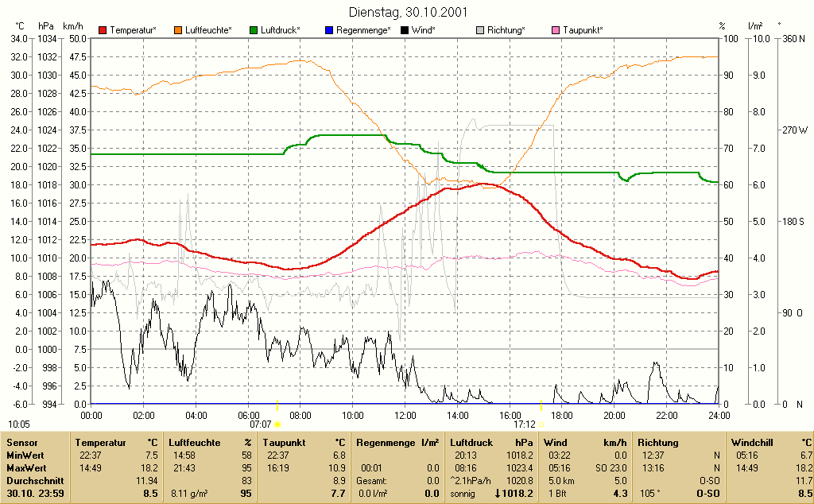
Task: Click the pink Taupunkt legend swatch
Action: click(556, 31)
